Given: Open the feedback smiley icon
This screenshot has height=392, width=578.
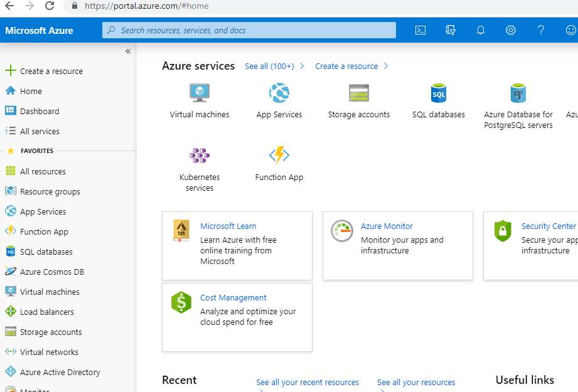Looking at the screenshot, I should [570, 30].
